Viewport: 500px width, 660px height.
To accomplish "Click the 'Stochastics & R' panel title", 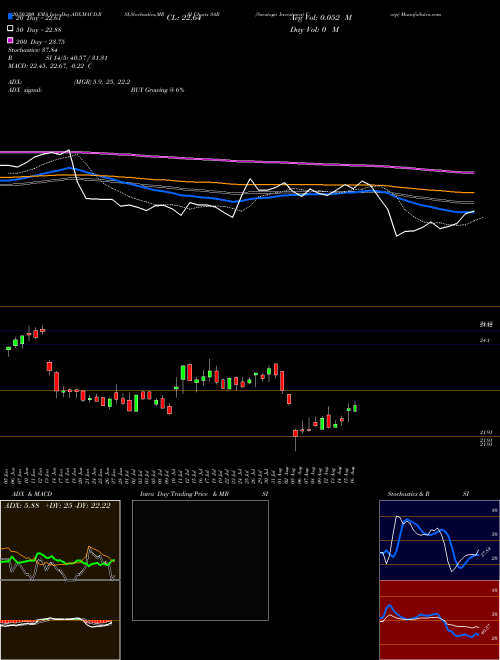I will (x=408, y=494).
